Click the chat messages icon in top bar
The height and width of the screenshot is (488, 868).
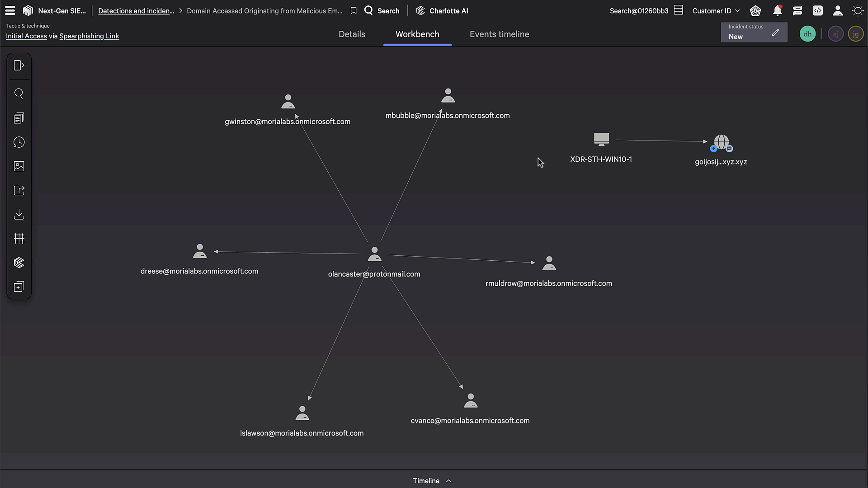[x=797, y=10]
